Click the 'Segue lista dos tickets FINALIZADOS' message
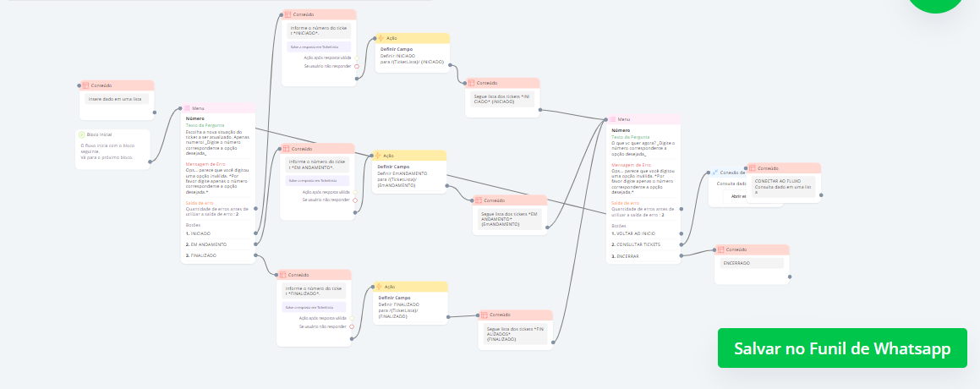Viewport: 980px width, 389px height. [513, 331]
